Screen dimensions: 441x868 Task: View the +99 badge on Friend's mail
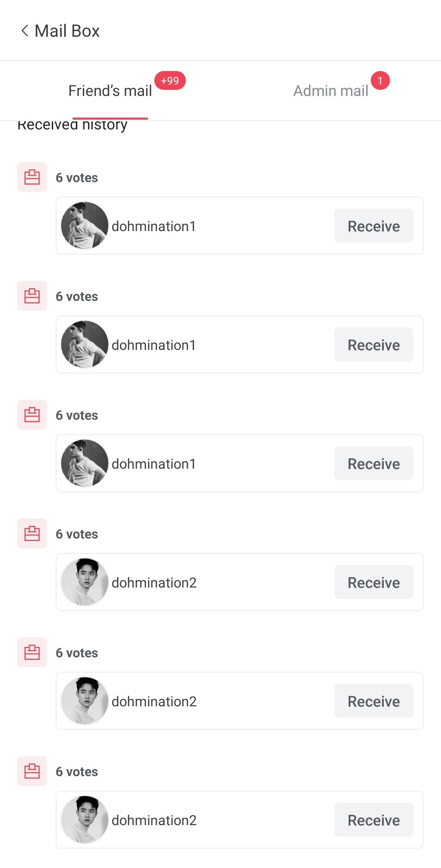coord(170,80)
